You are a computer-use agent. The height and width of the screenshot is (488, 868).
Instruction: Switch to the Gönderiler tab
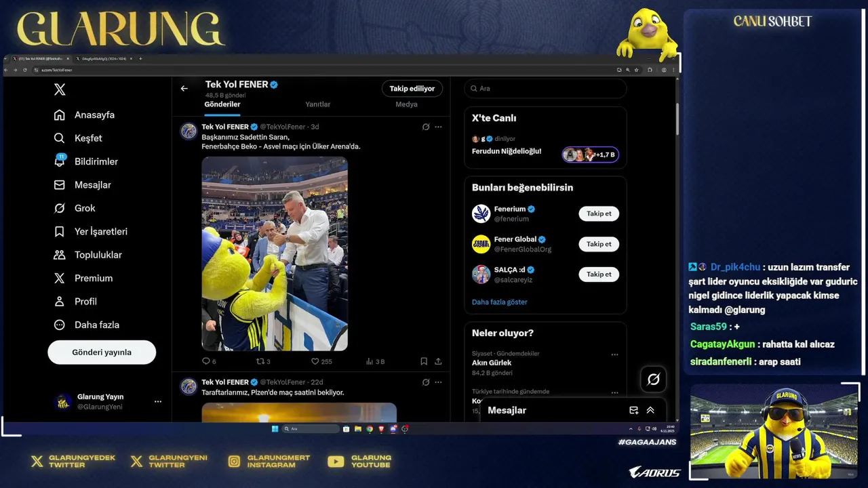point(222,105)
